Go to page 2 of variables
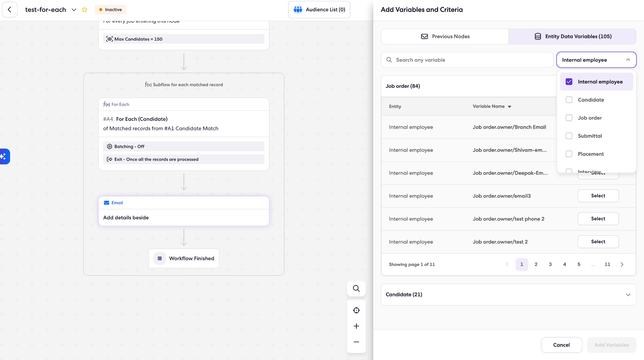The height and width of the screenshot is (360, 644). 536,264
